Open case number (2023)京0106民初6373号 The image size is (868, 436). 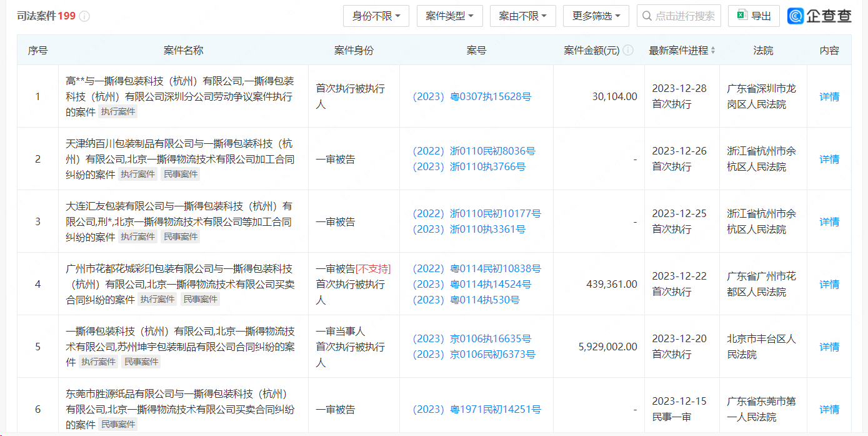474,354
